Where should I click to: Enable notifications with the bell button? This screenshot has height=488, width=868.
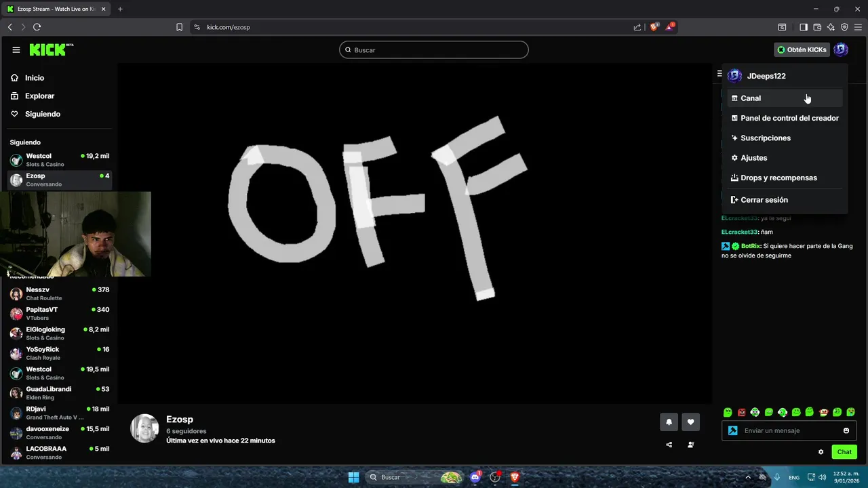pyautogui.click(x=669, y=422)
